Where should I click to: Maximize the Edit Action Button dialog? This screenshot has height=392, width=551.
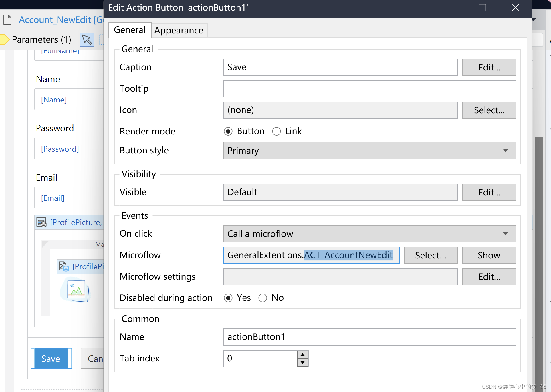(x=482, y=8)
